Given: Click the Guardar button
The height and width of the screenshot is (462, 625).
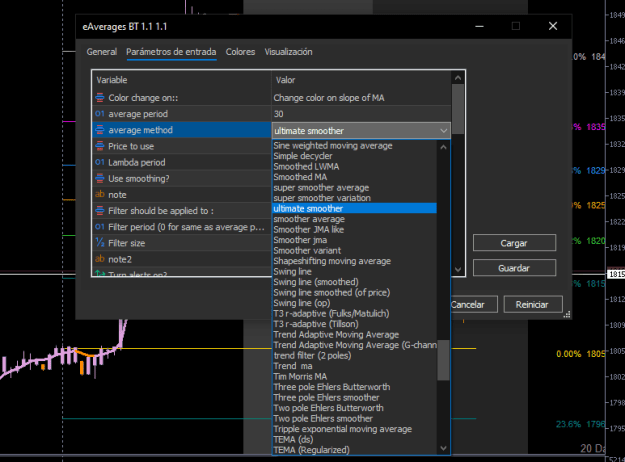Looking at the screenshot, I should click(514, 268).
